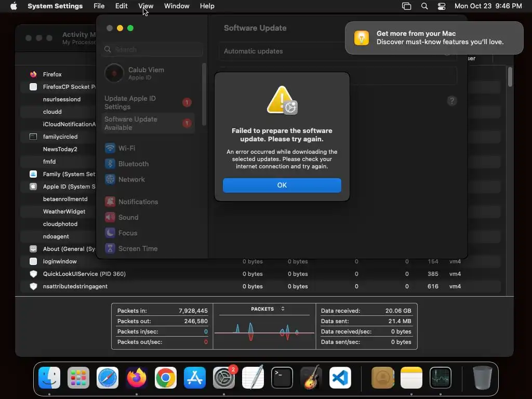Viewport: 532px width, 399px height.
Task: Open the Apple menu
Action: (14, 6)
